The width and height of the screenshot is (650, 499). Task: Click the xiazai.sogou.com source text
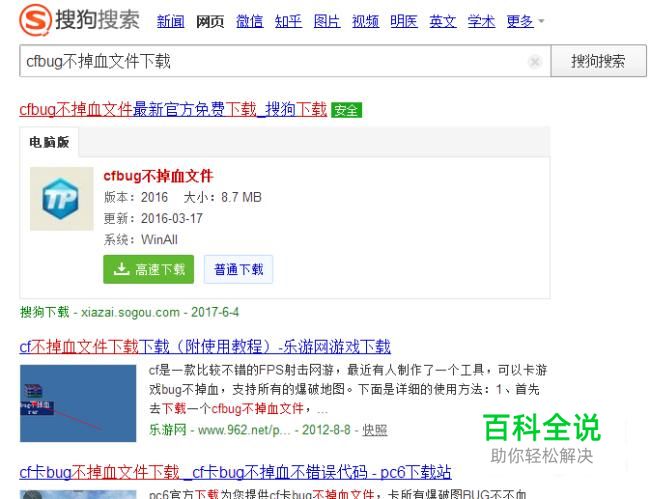[130, 312]
